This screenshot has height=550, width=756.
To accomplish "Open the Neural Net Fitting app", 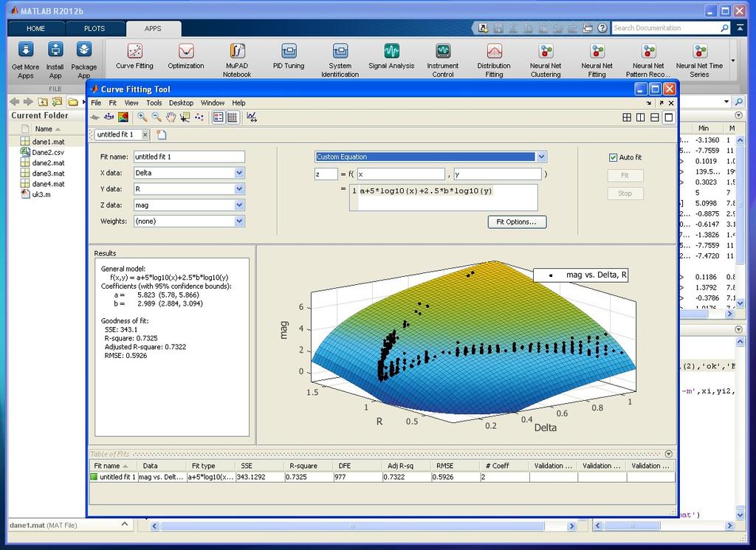I will click(x=597, y=61).
